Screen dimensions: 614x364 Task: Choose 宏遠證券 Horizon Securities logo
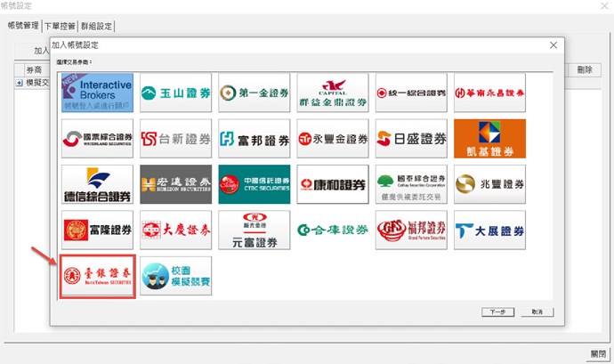tap(176, 184)
